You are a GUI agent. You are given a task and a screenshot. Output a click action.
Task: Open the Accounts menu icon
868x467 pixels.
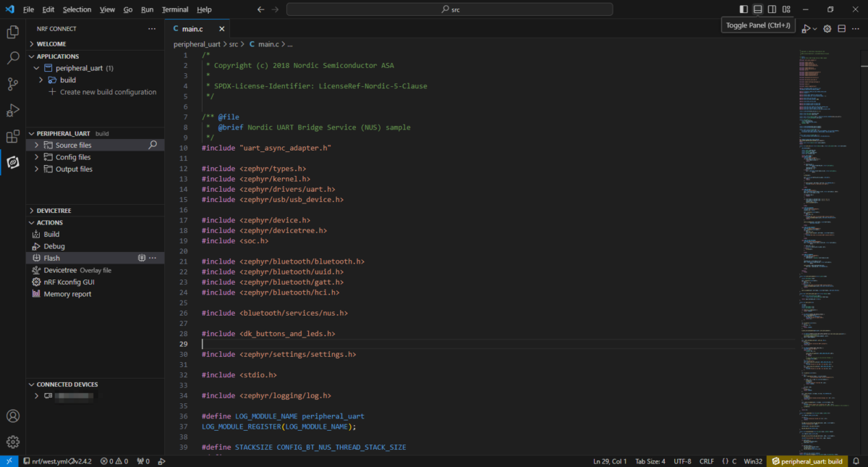[x=12, y=416]
